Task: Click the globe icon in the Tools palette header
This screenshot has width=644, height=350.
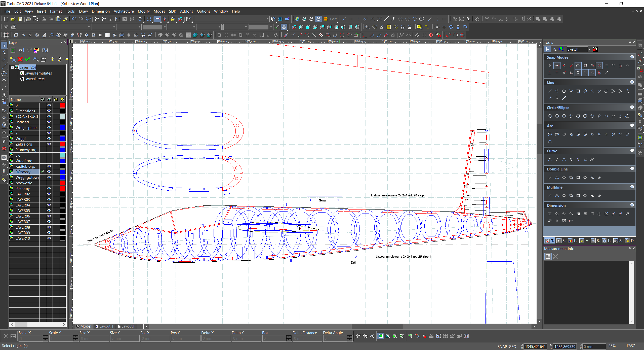Action: tap(561, 49)
